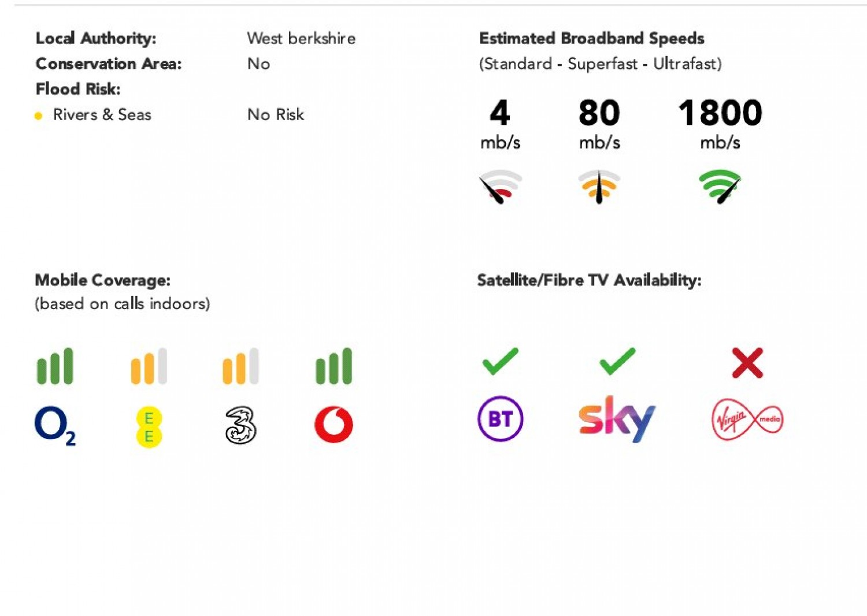Click the O2 green signal bars

click(x=55, y=366)
